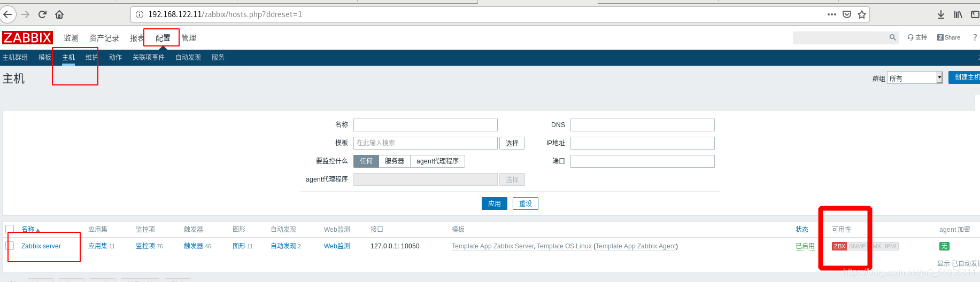Switch to Services submenu
This screenshot has height=282, width=980.
pos(218,57)
